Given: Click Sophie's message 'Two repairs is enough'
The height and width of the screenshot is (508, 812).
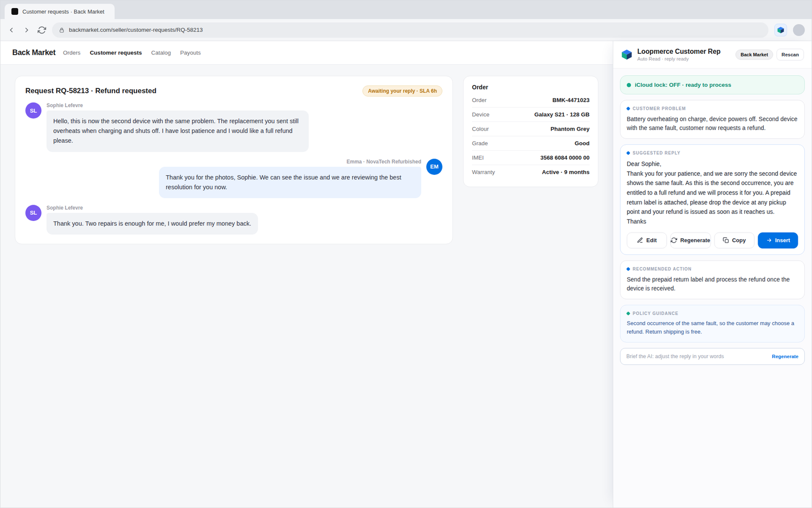Looking at the screenshot, I should tap(152, 224).
